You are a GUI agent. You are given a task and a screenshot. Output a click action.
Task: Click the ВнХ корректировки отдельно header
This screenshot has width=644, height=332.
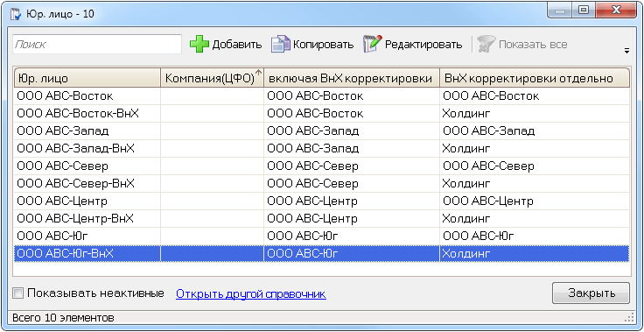coord(535,78)
